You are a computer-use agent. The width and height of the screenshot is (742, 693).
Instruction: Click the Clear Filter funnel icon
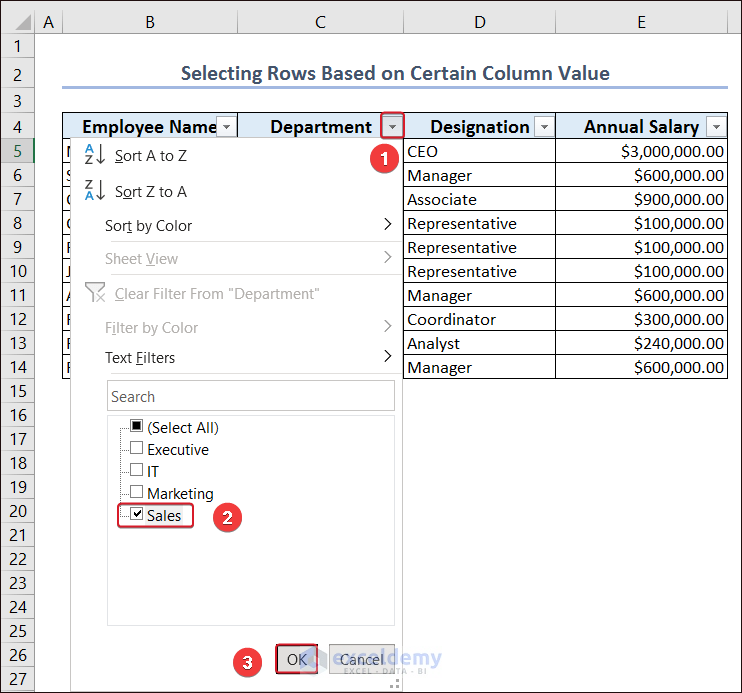click(95, 293)
